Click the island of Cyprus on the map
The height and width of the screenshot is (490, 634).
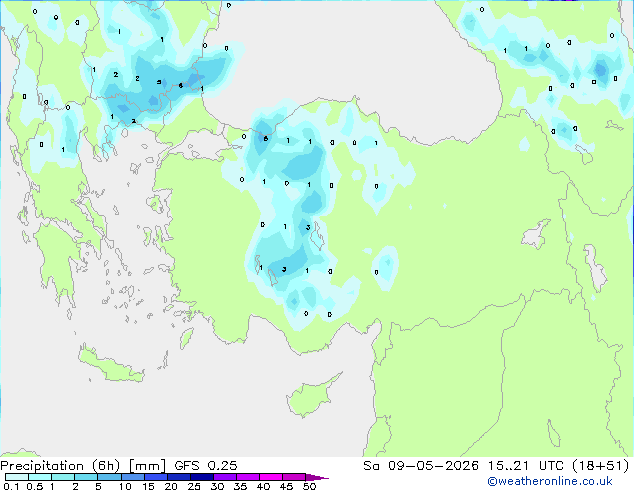311,397
